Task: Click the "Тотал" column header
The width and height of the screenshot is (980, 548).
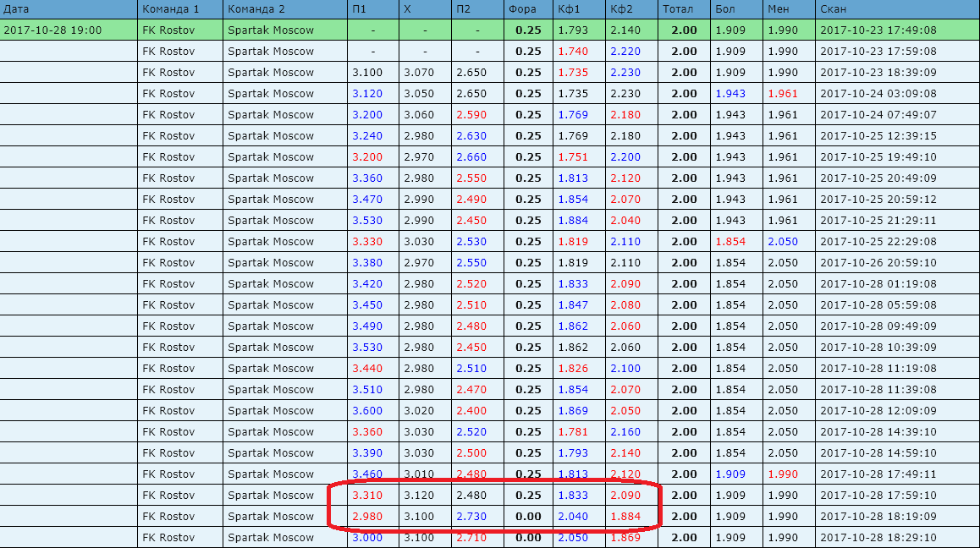Action: click(679, 9)
